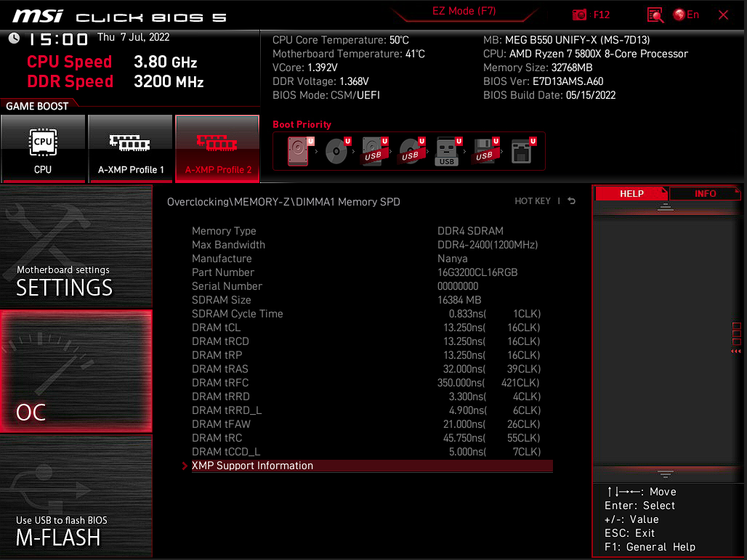
Task: Select the DRAM tRRD row
Action: coord(372,397)
